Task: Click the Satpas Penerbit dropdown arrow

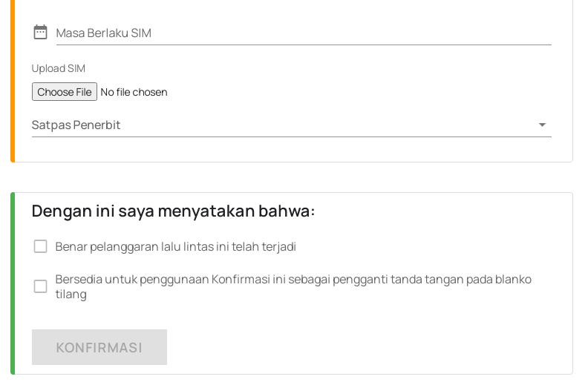Action: click(x=542, y=125)
